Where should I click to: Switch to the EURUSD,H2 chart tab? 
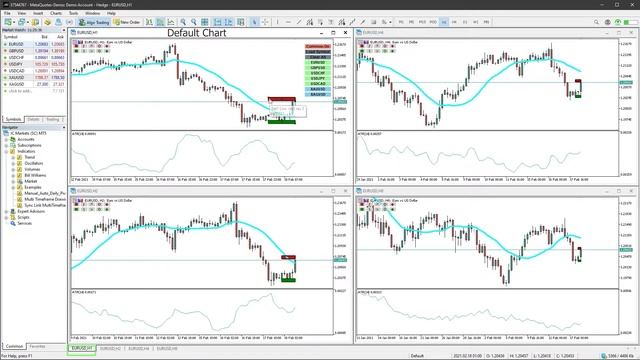[110, 349]
